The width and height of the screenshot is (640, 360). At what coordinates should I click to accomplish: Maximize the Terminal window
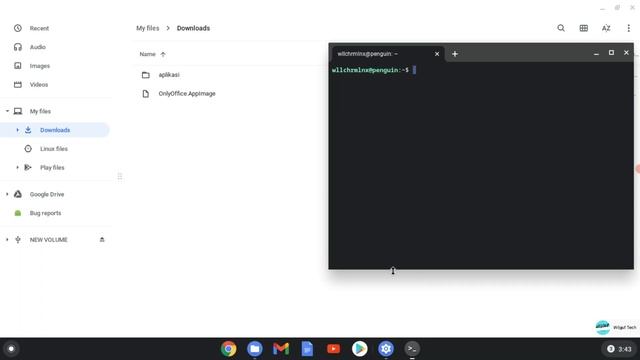pos(611,53)
